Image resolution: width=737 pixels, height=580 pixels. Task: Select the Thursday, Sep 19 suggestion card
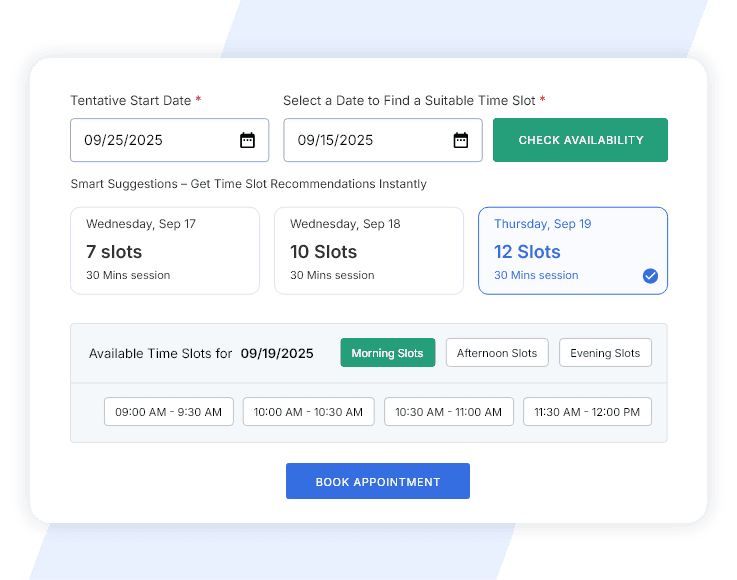(572, 251)
